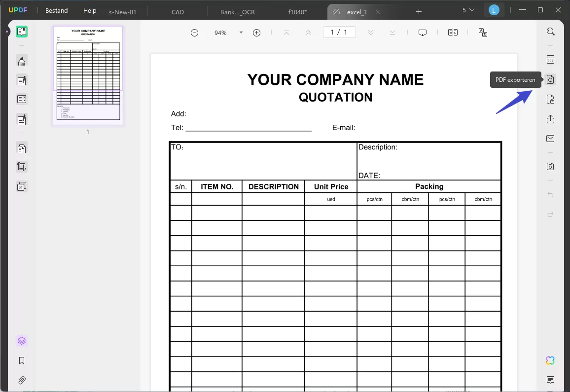
Task: Select the page 1 thumbnail
Action: (88, 75)
